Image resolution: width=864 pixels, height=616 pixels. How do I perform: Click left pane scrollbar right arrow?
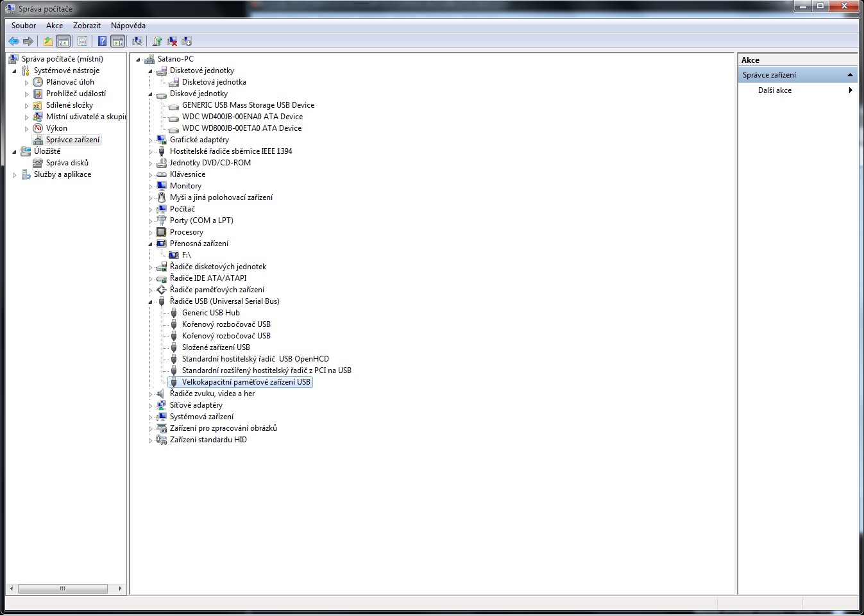tap(120, 588)
